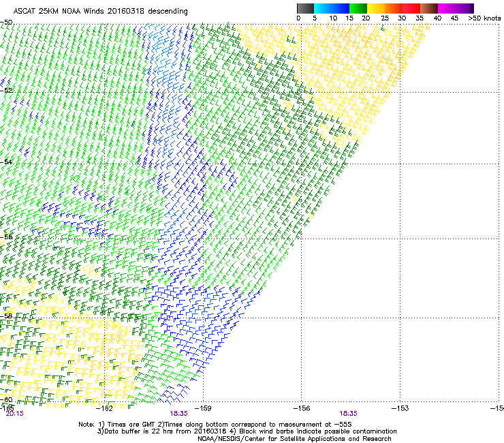Click the orange 25–30 knots color segment

point(394,8)
